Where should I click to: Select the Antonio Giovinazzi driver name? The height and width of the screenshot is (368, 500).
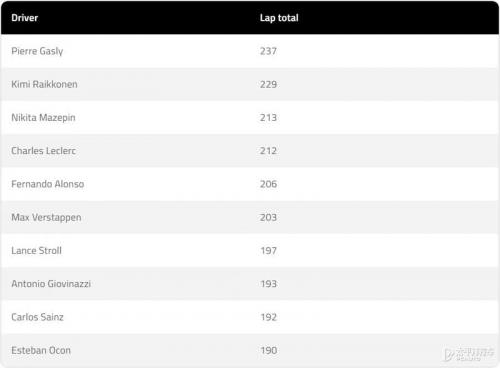(x=51, y=284)
